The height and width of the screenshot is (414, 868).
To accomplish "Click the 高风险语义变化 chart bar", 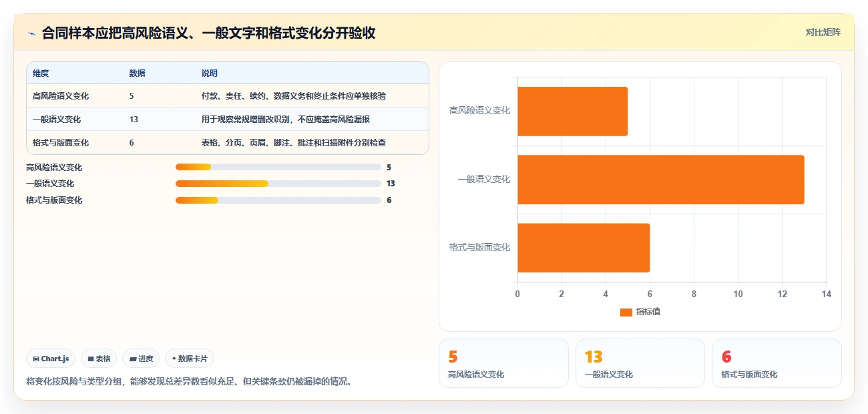I will (572, 112).
